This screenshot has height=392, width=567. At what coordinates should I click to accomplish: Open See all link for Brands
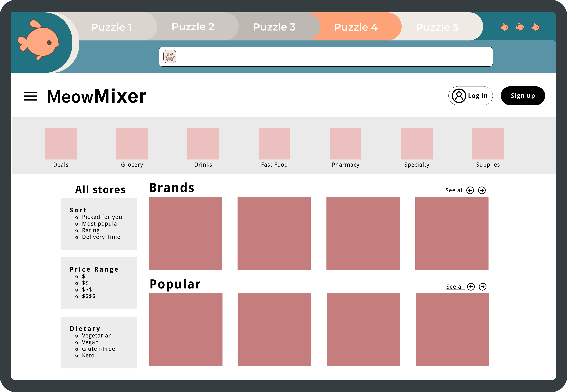coord(454,190)
